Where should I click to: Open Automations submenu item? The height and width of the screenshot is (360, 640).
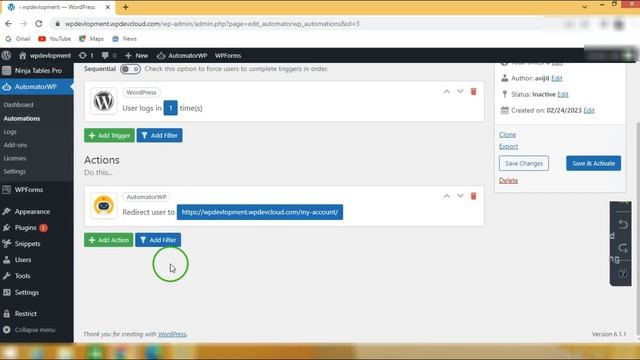point(22,118)
